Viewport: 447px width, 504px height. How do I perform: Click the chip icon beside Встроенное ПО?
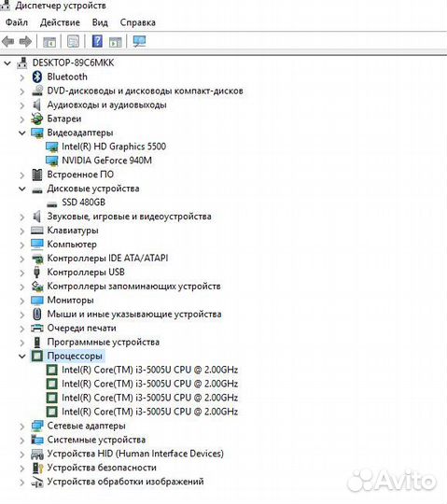point(37,175)
